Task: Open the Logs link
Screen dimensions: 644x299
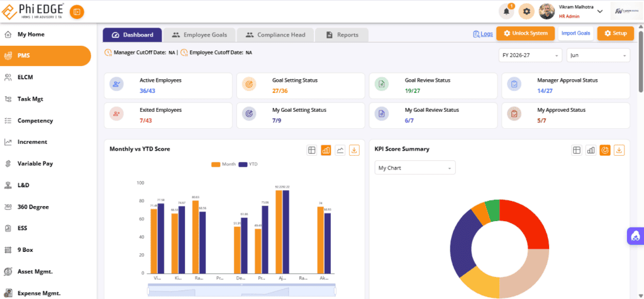Action: point(483,34)
